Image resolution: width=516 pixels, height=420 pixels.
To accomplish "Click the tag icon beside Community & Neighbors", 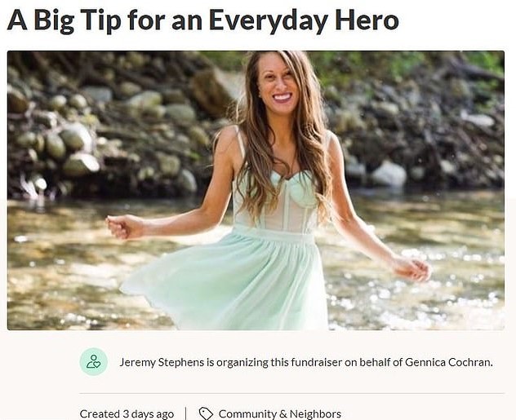I will (206, 413).
